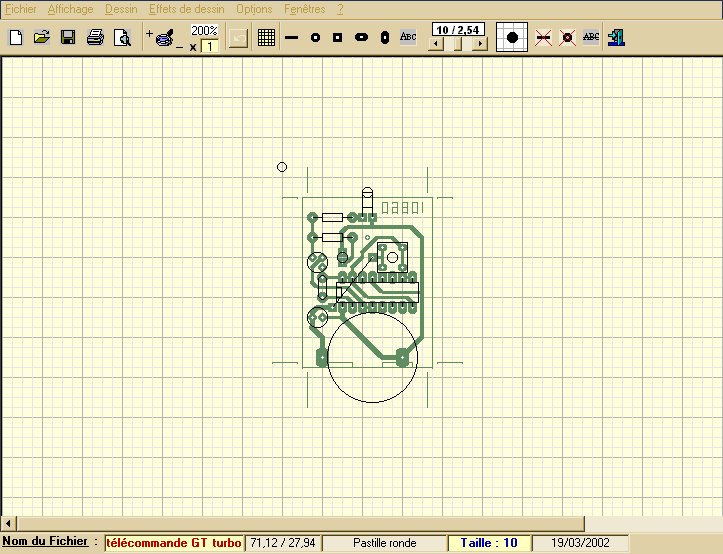723x554 pixels.
Task: Open print preview with magnifier icon
Action: coord(122,38)
